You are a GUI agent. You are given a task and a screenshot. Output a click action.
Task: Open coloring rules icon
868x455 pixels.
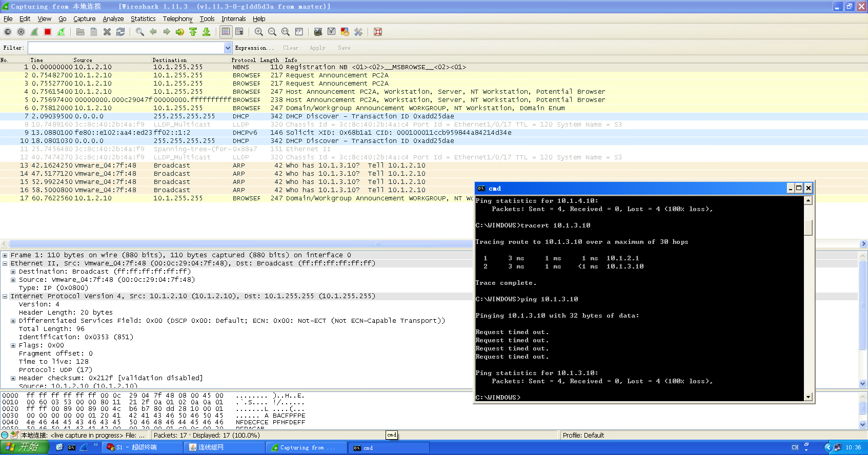click(x=345, y=32)
